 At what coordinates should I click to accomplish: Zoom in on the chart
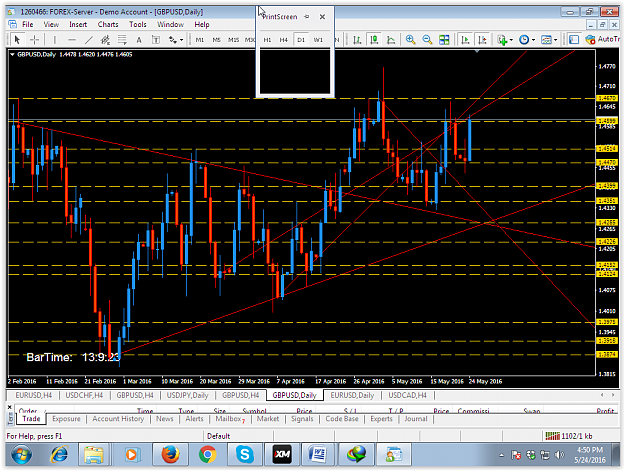tap(410, 39)
